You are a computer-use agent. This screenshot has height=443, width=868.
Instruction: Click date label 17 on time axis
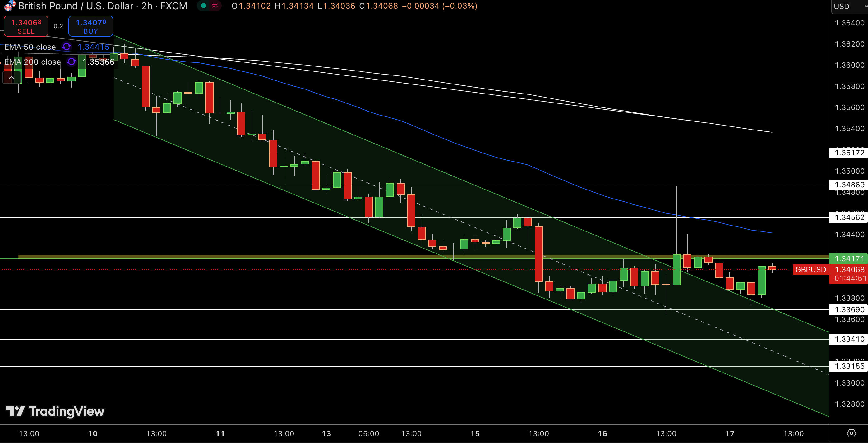(x=730, y=434)
